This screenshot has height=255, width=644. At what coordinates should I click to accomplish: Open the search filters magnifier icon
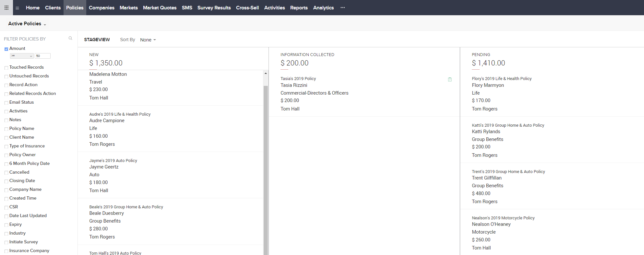point(70,38)
